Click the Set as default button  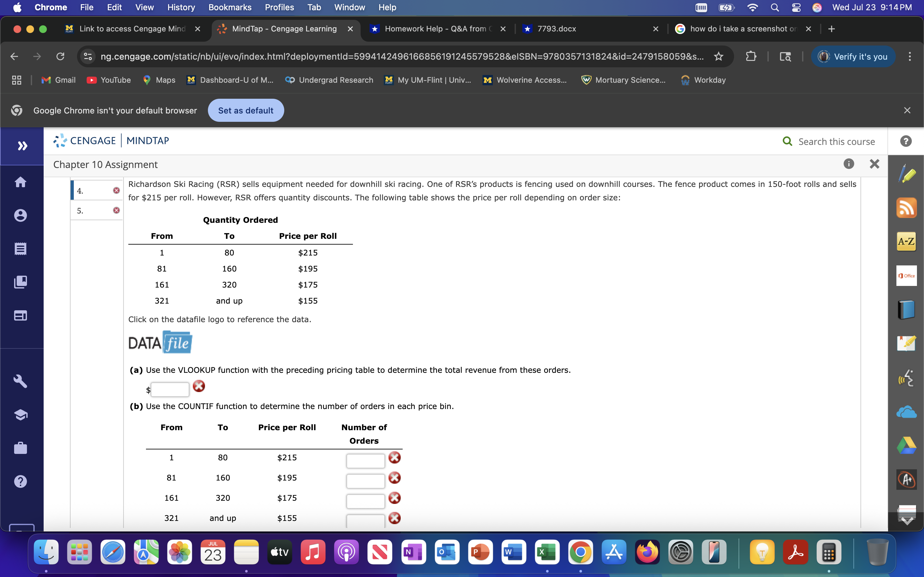coord(245,110)
